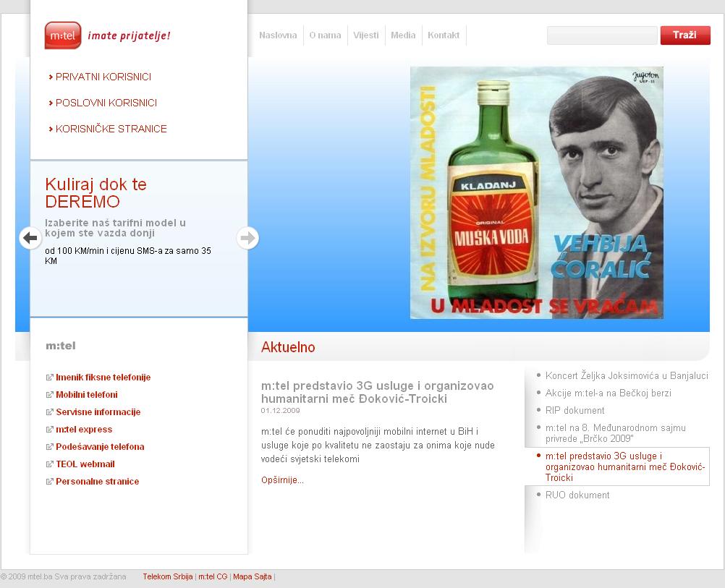Open m:tel express link

[84, 430]
